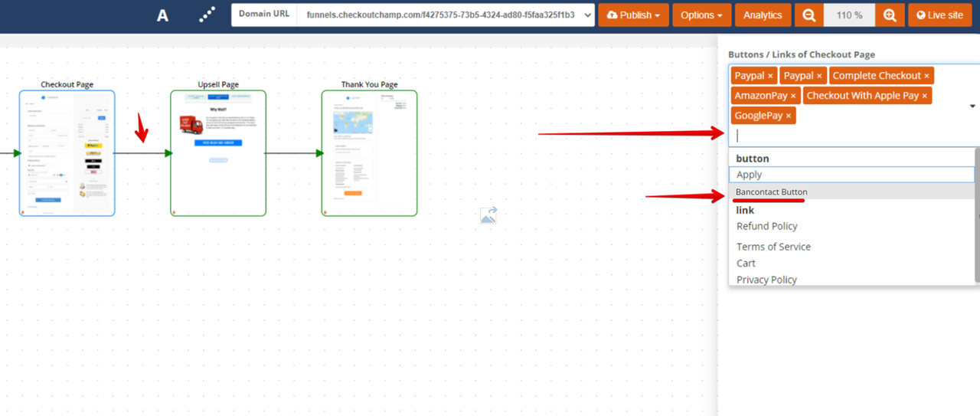Image resolution: width=980 pixels, height=416 pixels.
Task: Expand the Options dropdown menu
Action: tap(701, 15)
